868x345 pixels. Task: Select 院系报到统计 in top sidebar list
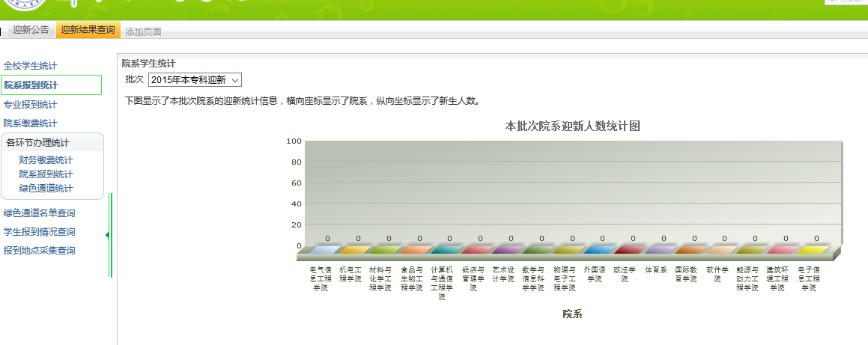(30, 85)
